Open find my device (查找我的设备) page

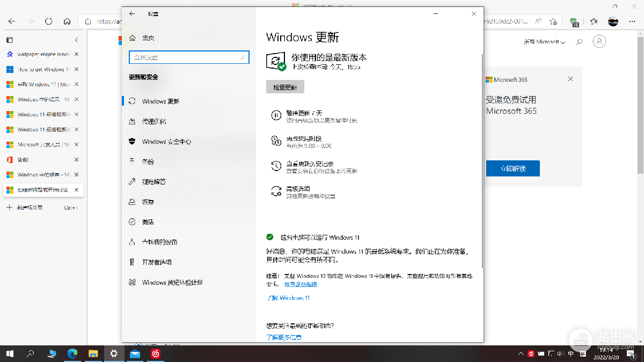click(x=189, y=242)
